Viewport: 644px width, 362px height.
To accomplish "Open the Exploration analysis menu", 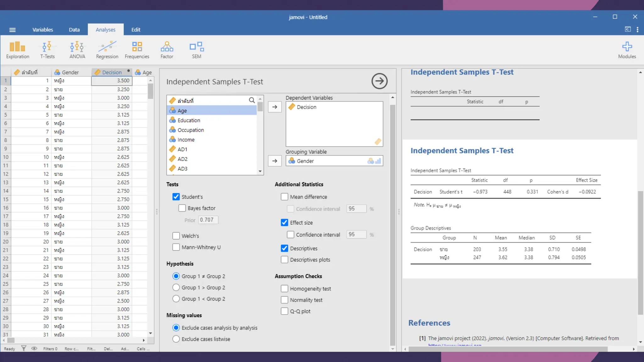I will click(x=17, y=50).
